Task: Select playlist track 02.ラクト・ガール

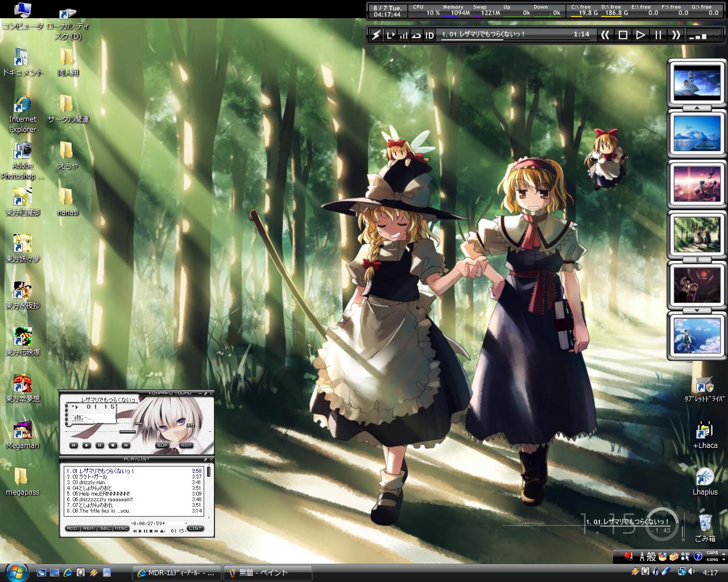Action: point(134,477)
